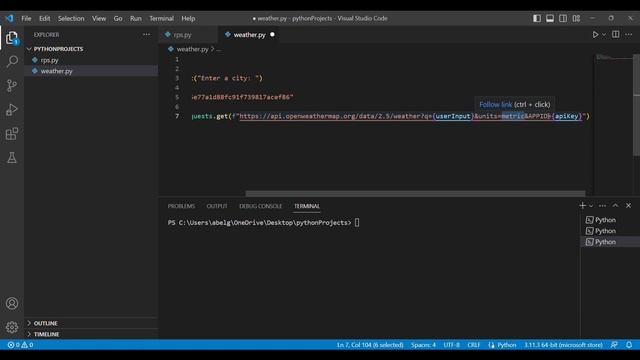Switch to Debug Console panel tab

pyautogui.click(x=260, y=206)
